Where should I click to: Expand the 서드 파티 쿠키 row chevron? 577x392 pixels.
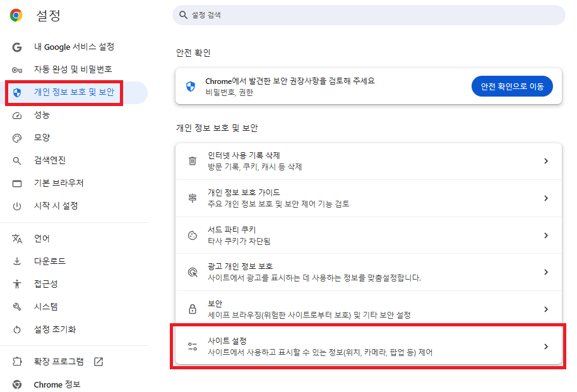tap(547, 235)
